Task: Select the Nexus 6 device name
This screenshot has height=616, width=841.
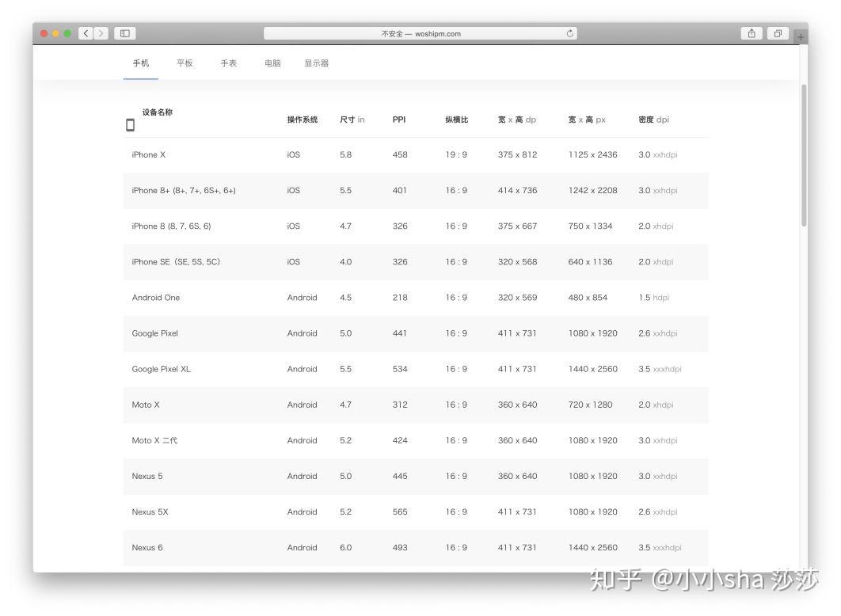Action: pos(147,547)
